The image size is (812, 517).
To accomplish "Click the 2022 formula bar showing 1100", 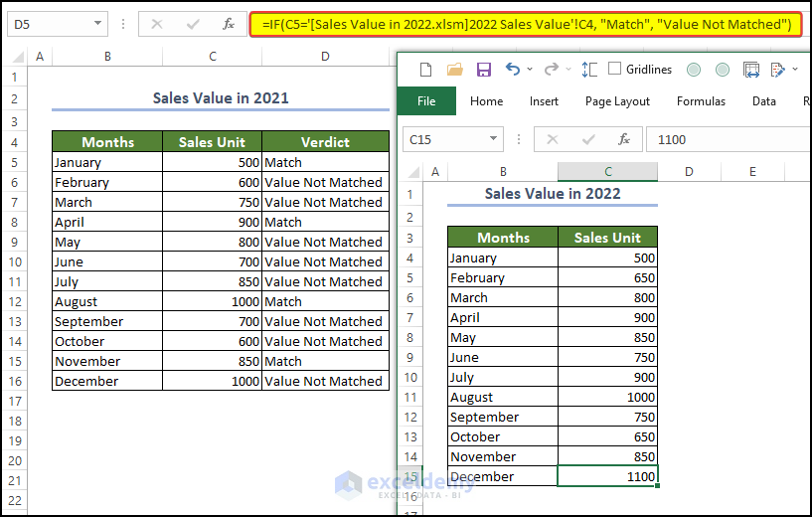I will pos(729,139).
